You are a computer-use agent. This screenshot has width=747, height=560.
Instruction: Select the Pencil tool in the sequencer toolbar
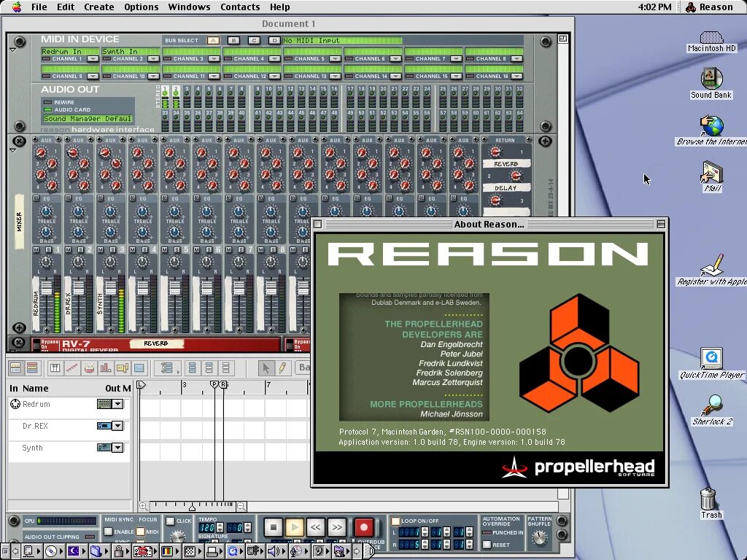282,370
